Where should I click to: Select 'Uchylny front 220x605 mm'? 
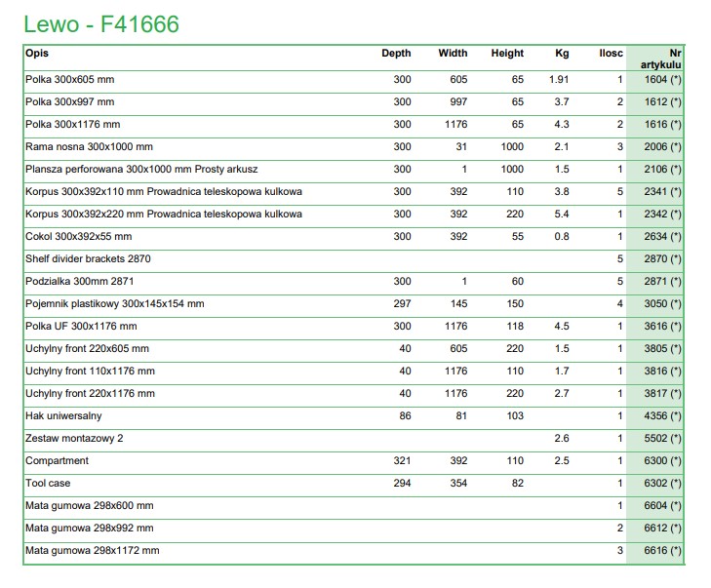(87, 349)
